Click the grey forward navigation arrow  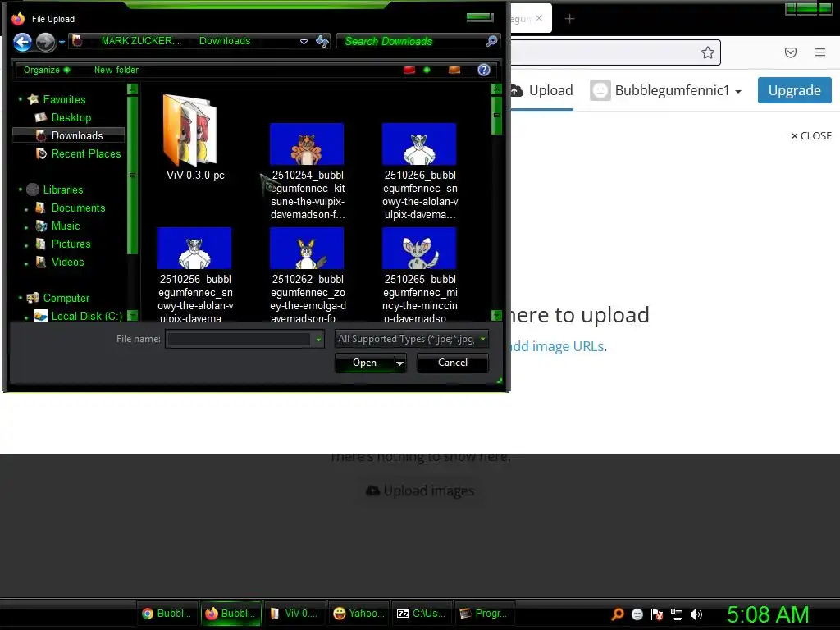[x=46, y=42]
